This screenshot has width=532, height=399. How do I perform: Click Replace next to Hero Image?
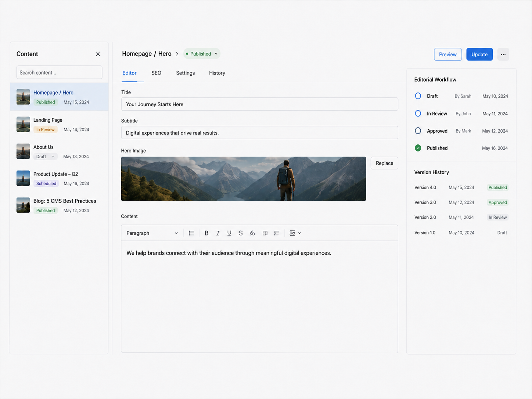384,163
